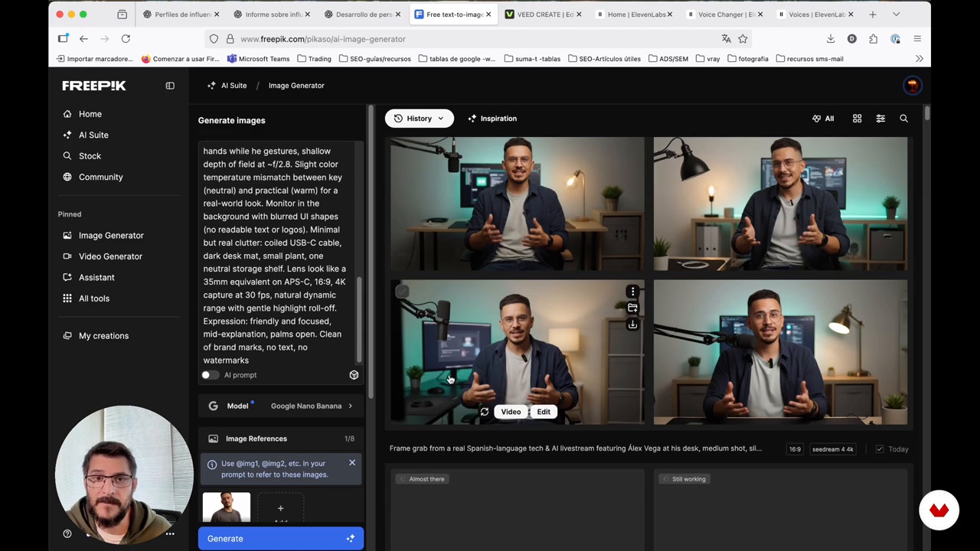Click the 3D cube icon beside AI prompt
The image size is (980, 551).
354,375
